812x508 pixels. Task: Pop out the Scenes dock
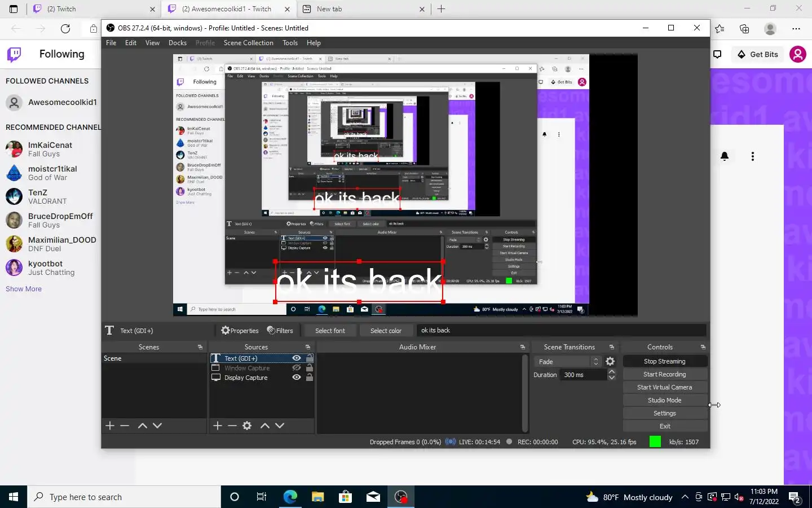coord(200,347)
